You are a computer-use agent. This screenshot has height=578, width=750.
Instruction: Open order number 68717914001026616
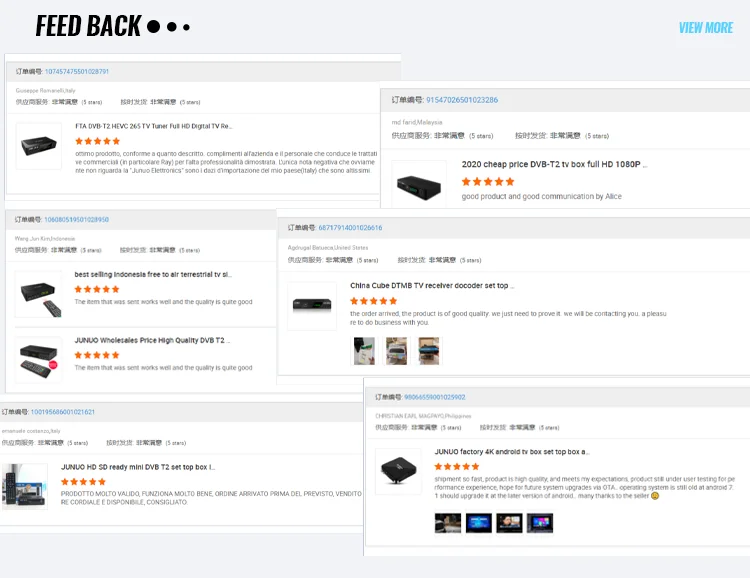point(350,228)
